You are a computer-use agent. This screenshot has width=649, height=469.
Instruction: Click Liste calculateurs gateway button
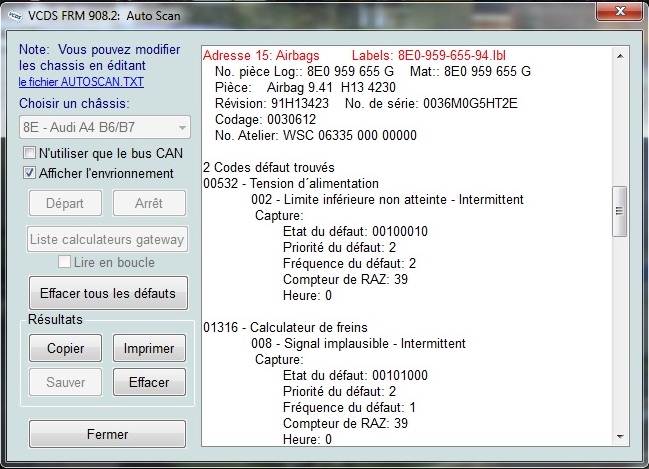(107, 239)
